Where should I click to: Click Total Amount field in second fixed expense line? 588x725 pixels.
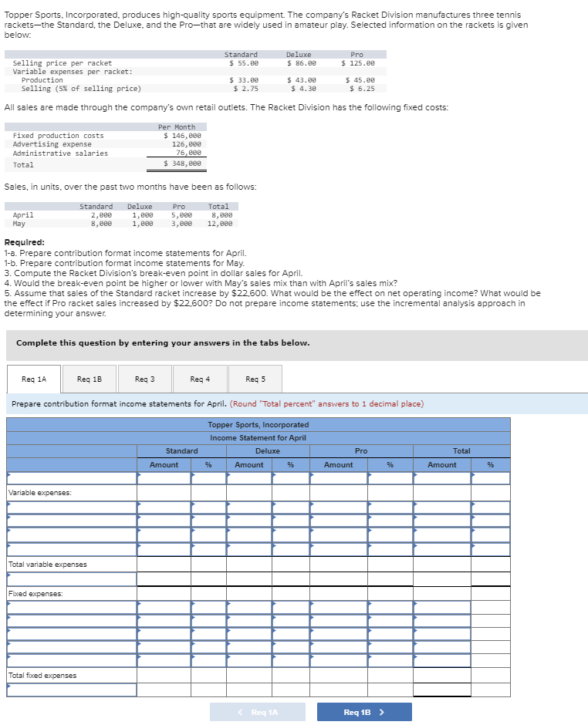point(442,621)
